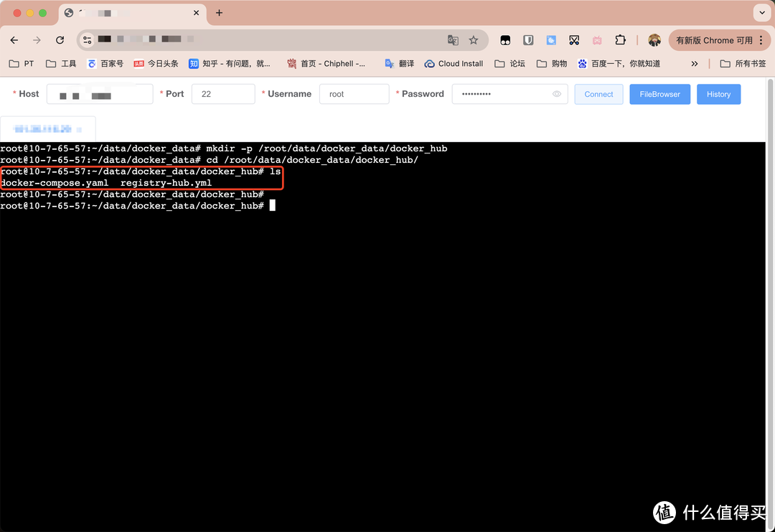
Task: Click the page vertical scrollbar
Action: 770,304
